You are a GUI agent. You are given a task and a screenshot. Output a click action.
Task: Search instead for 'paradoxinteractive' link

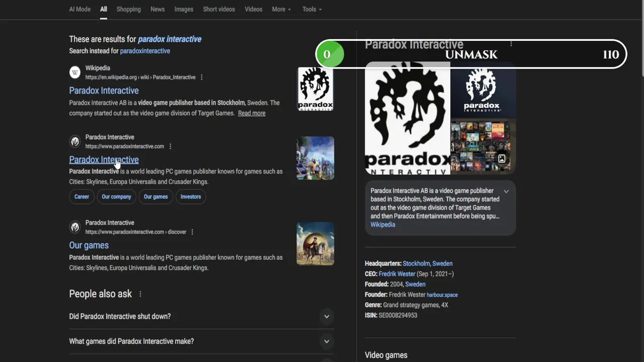pos(145,51)
